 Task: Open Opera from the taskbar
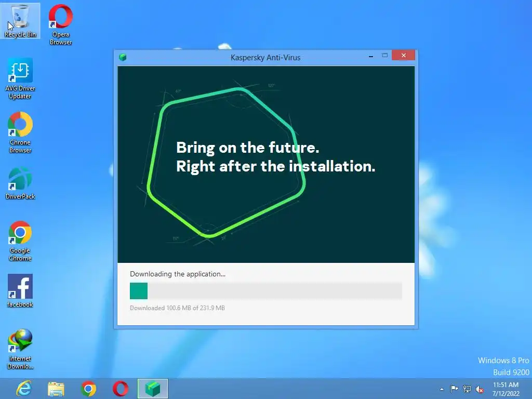[121, 389]
